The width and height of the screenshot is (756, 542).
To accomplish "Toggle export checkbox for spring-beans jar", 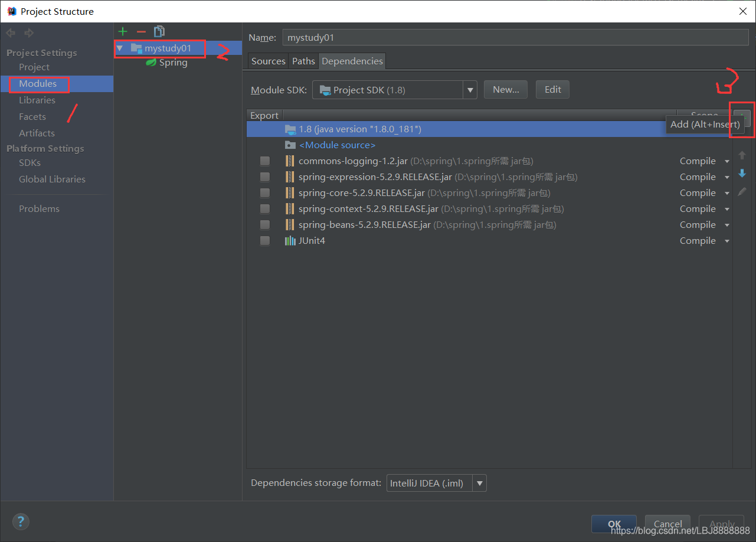I will point(265,224).
